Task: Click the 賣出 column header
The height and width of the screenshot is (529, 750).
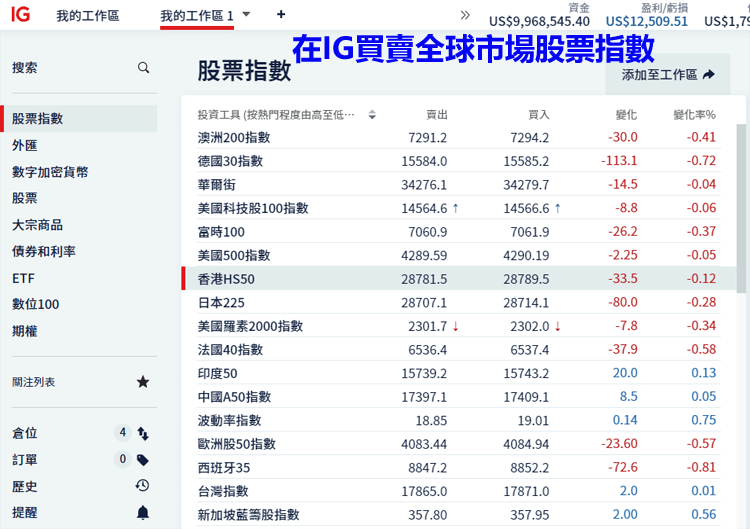Action: tap(437, 115)
